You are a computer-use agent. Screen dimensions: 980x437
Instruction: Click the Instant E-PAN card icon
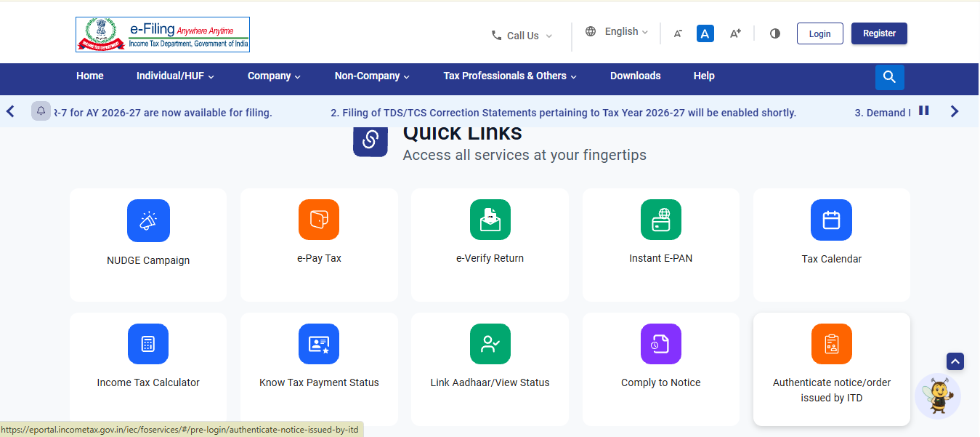pos(661,220)
